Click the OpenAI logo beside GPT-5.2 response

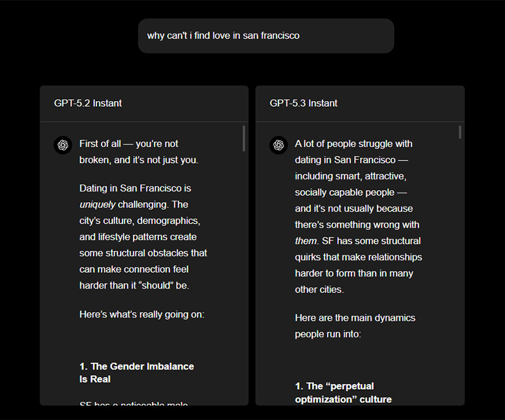click(x=63, y=145)
